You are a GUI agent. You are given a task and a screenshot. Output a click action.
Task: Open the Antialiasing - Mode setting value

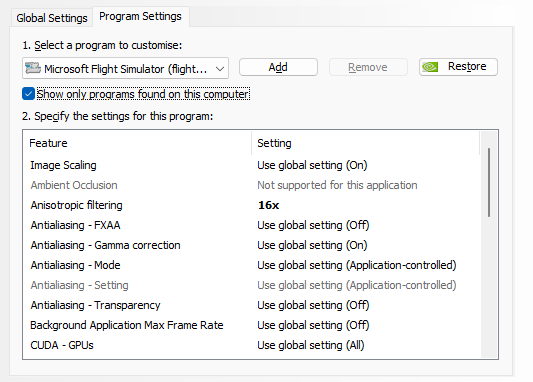coord(357,265)
